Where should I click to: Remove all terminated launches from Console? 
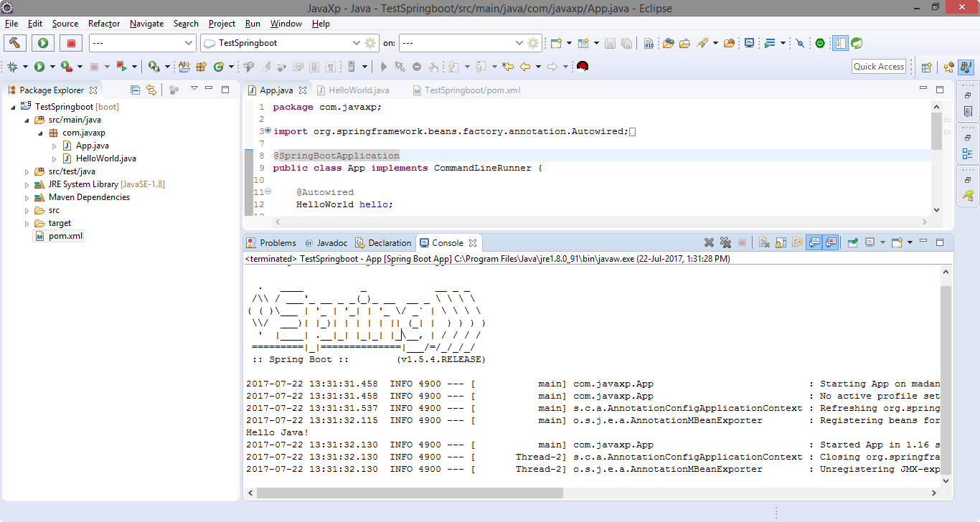pos(726,242)
